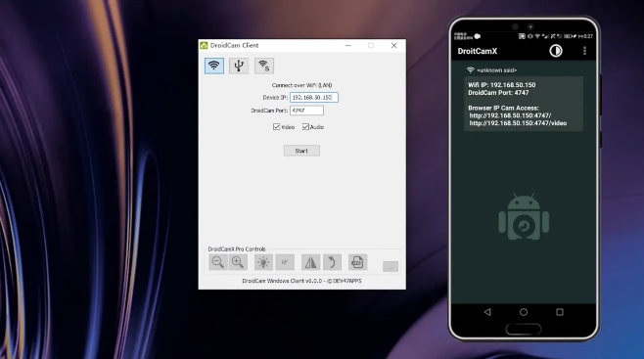This screenshot has width=644, height=359.
Task: Select the WiFi Server mode icon
Action: tap(264, 66)
